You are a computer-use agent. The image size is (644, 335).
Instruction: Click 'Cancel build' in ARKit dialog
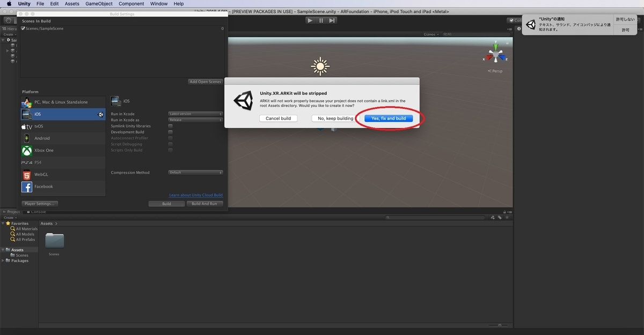278,118
